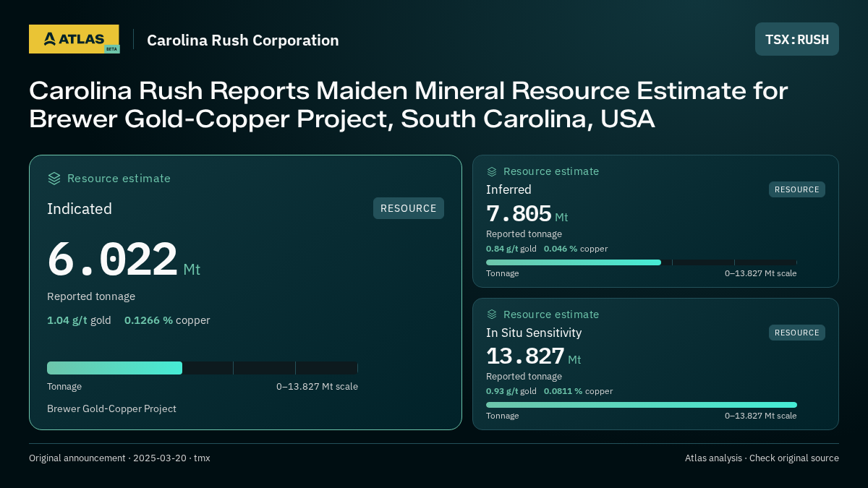The width and height of the screenshot is (868, 488).
Task: Click the Atlas analysis check original source note
Action: (762, 458)
